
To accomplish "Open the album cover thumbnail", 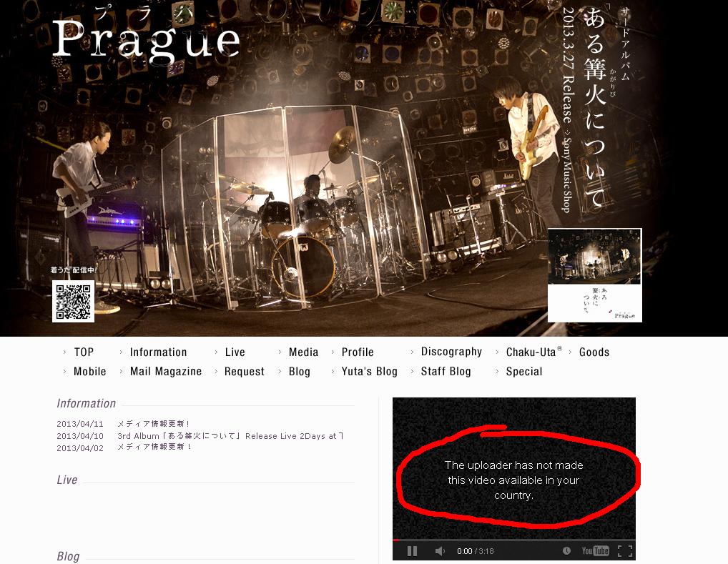I will [x=595, y=275].
